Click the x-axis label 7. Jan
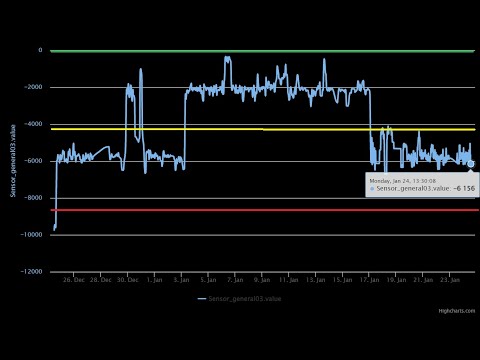The height and width of the screenshot is (360, 480). pyautogui.click(x=235, y=280)
